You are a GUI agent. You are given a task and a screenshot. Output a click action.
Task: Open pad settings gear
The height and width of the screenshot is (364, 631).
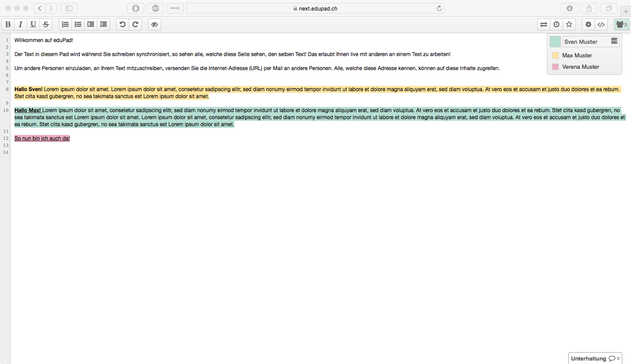click(x=588, y=25)
